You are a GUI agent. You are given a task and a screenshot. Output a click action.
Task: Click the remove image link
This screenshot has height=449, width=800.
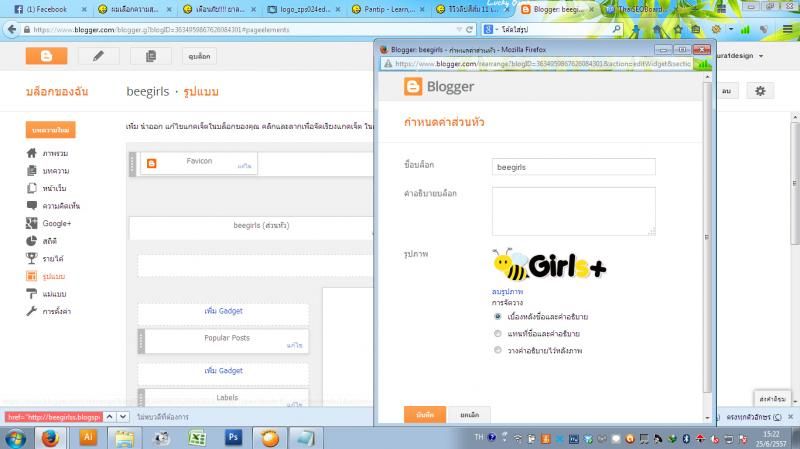(x=506, y=291)
